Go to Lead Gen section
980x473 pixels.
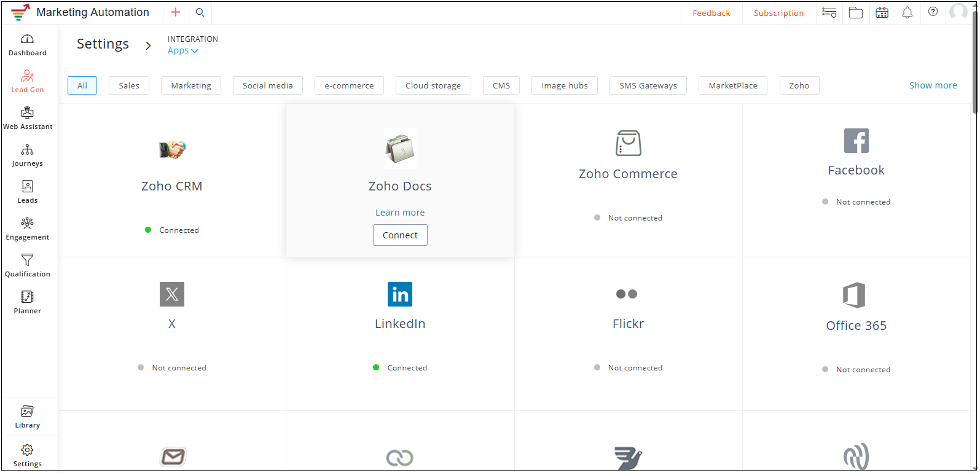pos(28,82)
